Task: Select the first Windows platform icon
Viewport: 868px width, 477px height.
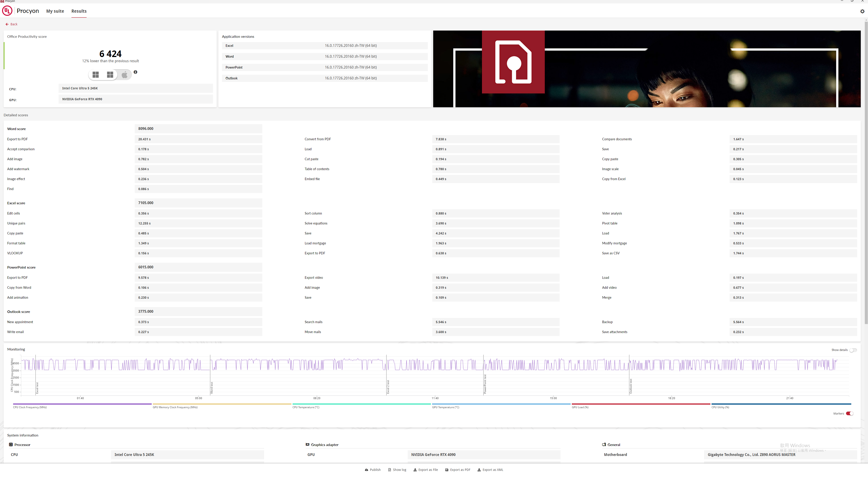Action: (96, 74)
